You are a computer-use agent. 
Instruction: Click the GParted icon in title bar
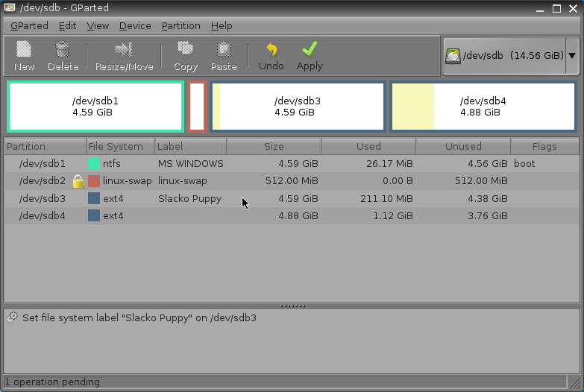coord(9,7)
